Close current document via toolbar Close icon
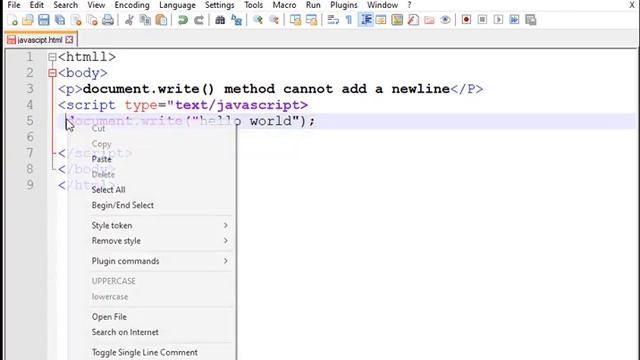This screenshot has height=360, width=640. click(x=76, y=20)
